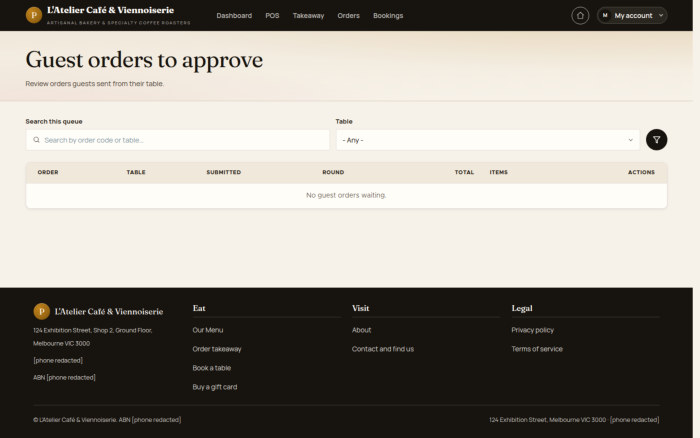
Task: Click the SUBMITTED column header
Action: (223, 172)
